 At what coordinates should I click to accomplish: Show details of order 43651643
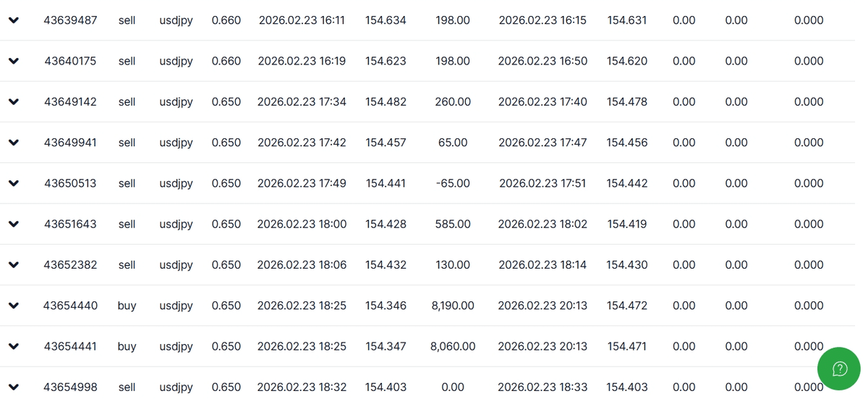point(14,224)
